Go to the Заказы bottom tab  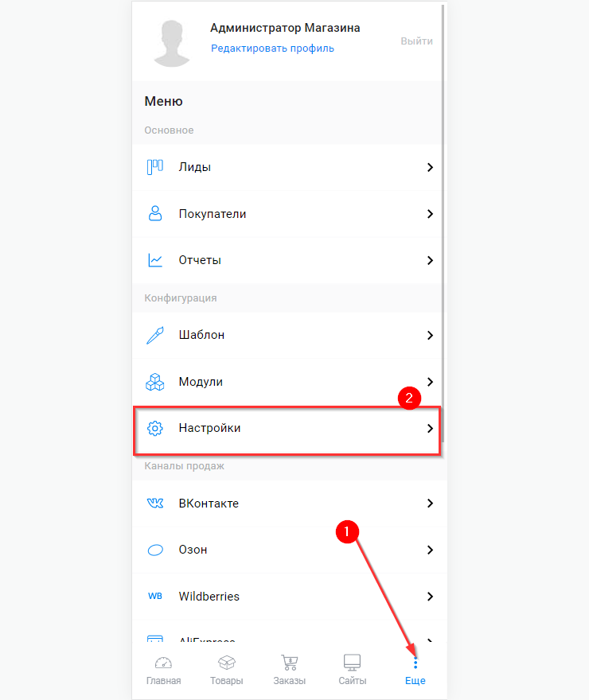click(x=290, y=670)
